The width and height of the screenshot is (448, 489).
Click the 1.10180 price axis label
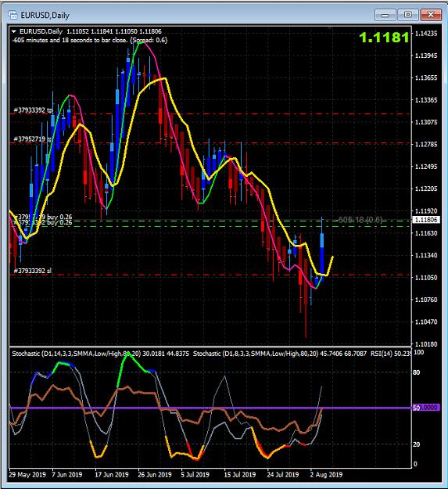[x=426, y=344]
